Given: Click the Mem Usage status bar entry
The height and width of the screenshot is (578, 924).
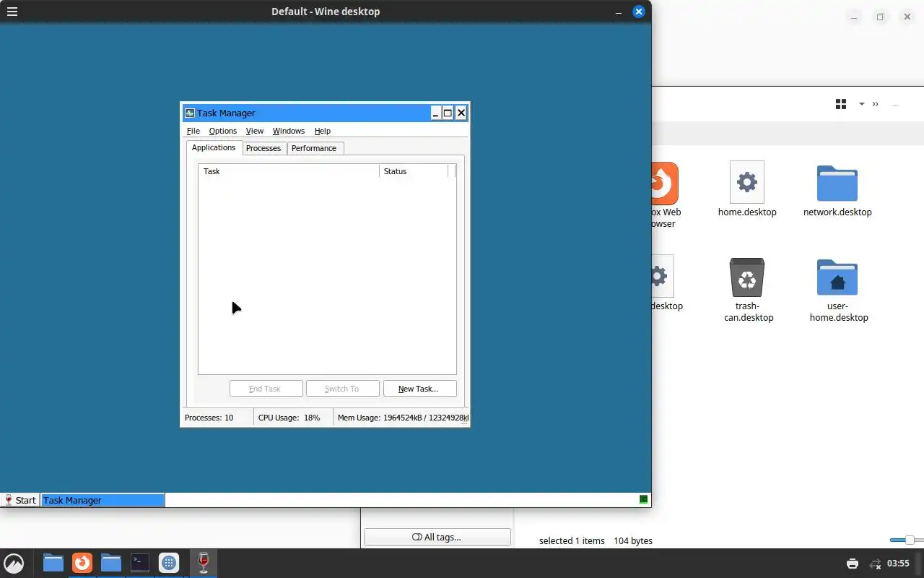Looking at the screenshot, I should pyautogui.click(x=403, y=418).
